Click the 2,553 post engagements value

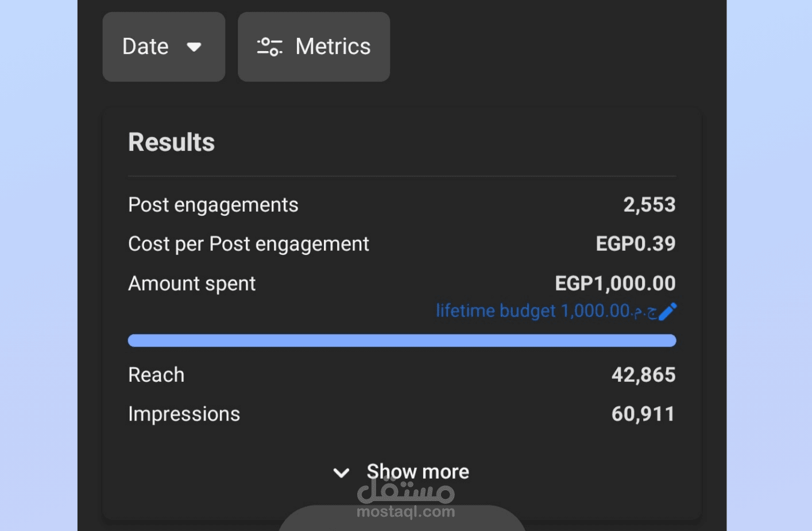(x=649, y=205)
